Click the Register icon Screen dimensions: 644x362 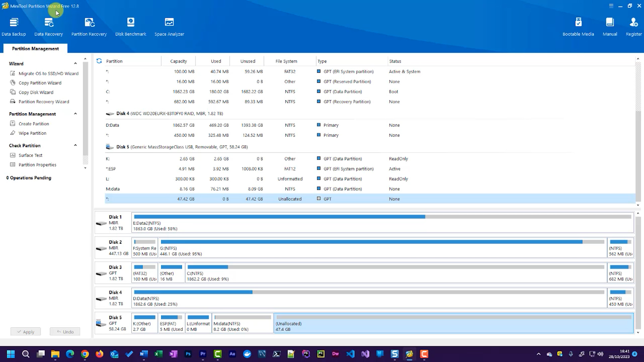pos(634,26)
